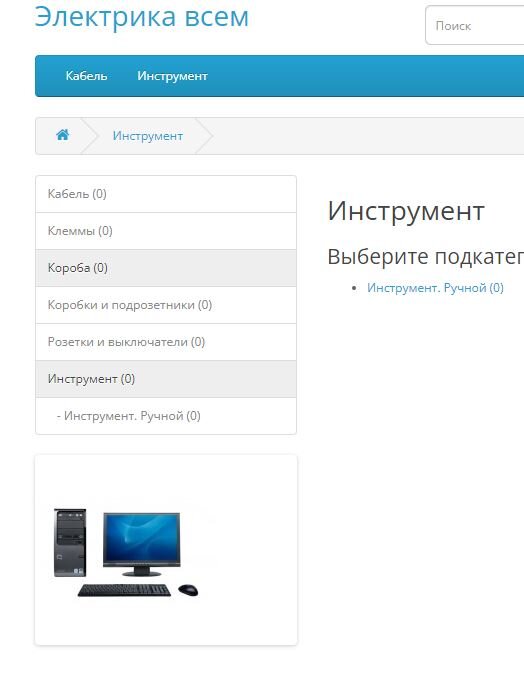Click the Инструмент page heading

406,211
